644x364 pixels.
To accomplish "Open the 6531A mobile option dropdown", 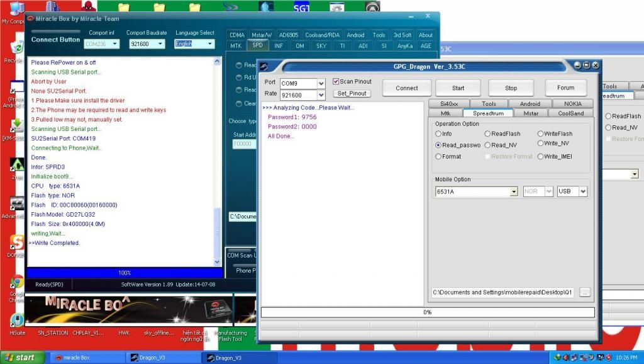I will 514,191.
